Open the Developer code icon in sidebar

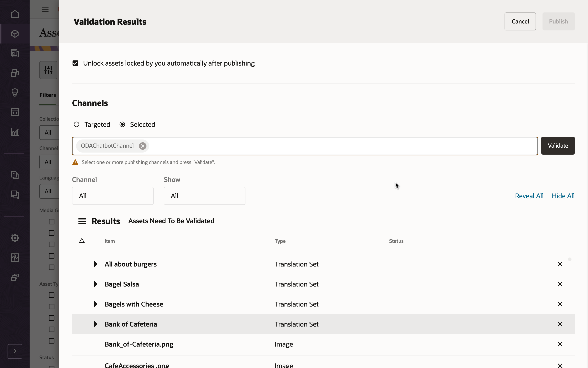15,112
